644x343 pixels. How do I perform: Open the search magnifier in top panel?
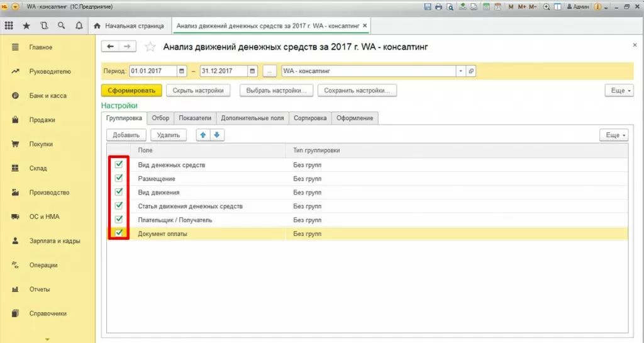coord(62,25)
